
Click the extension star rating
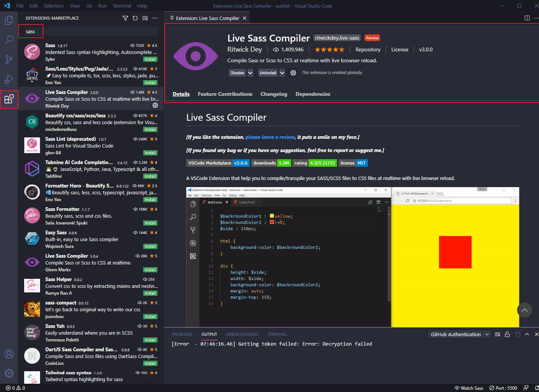point(329,49)
